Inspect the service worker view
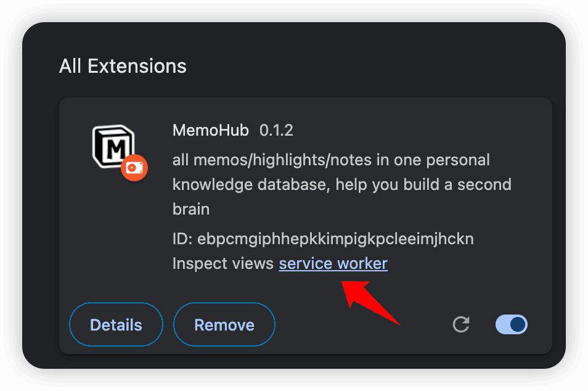 click(333, 264)
